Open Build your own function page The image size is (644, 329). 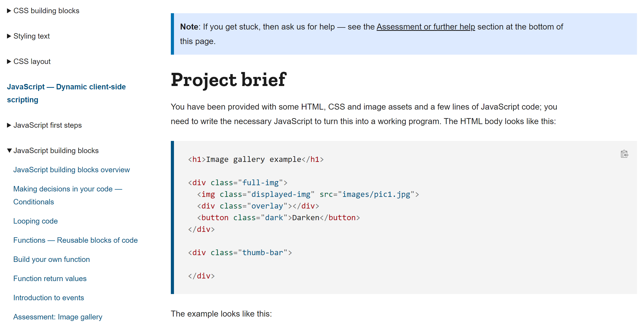coord(52,259)
